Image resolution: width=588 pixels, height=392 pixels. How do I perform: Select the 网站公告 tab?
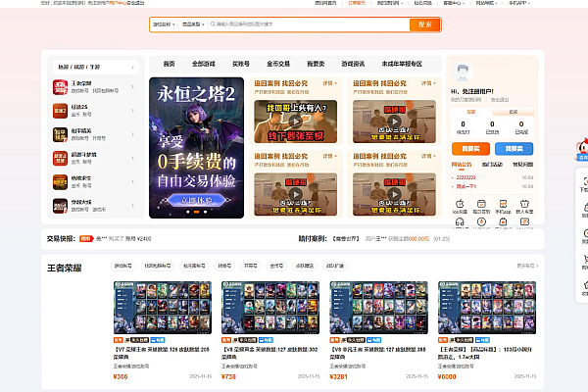(462, 165)
